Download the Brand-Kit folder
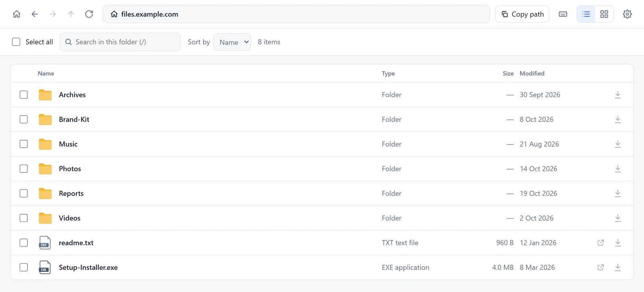This screenshot has width=644, height=292. point(618,119)
